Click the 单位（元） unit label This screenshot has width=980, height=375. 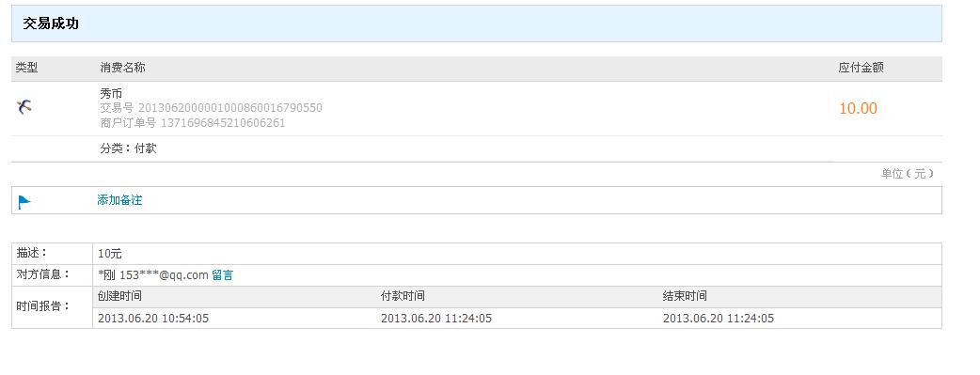[x=908, y=174]
